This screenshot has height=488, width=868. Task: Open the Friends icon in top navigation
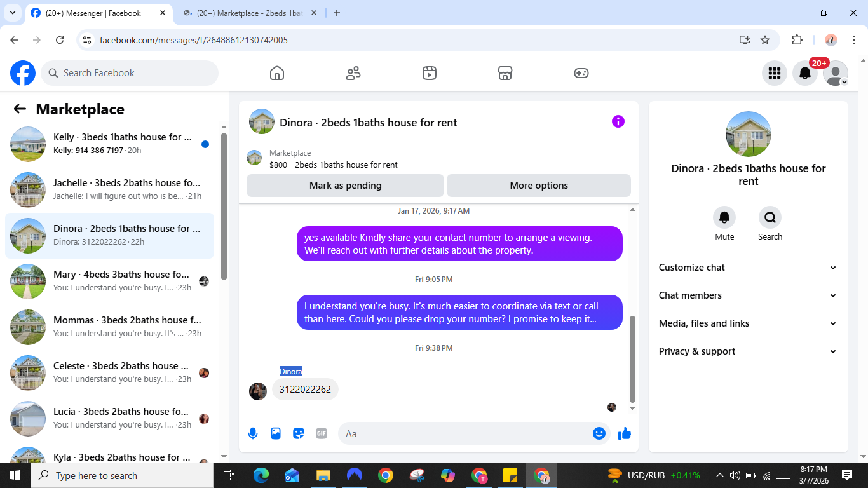[353, 73]
